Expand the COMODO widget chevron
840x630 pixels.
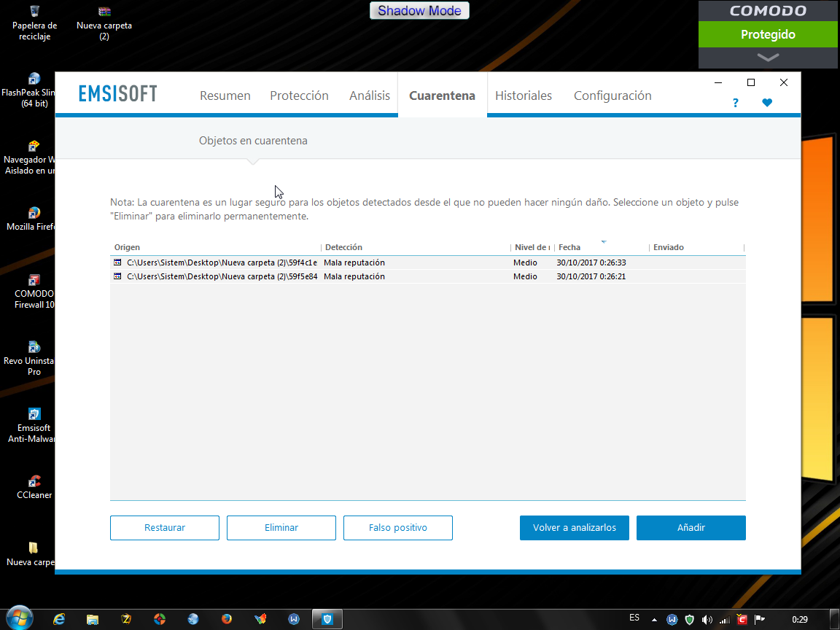(x=768, y=58)
